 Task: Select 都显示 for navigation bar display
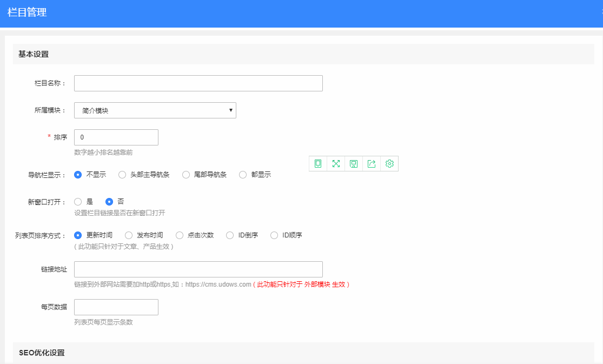242,175
